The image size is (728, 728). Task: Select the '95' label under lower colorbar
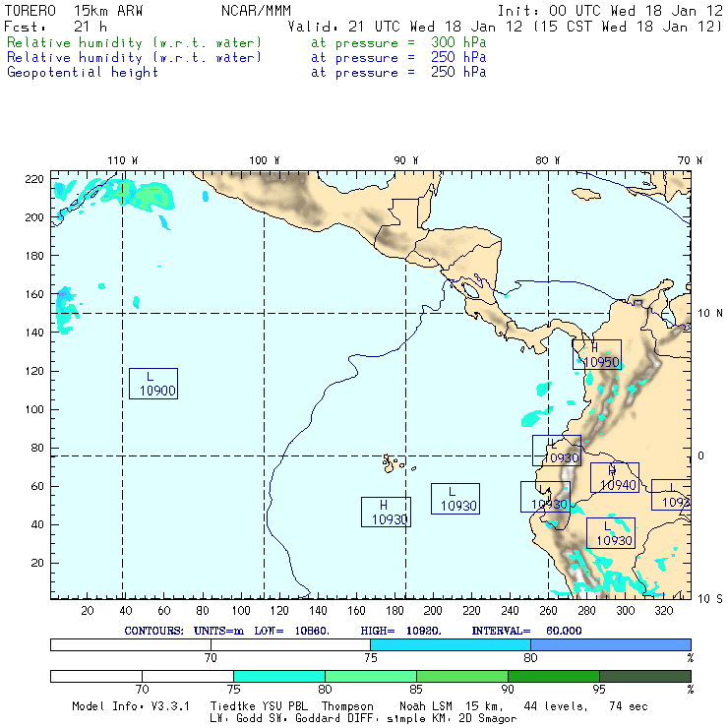click(599, 690)
